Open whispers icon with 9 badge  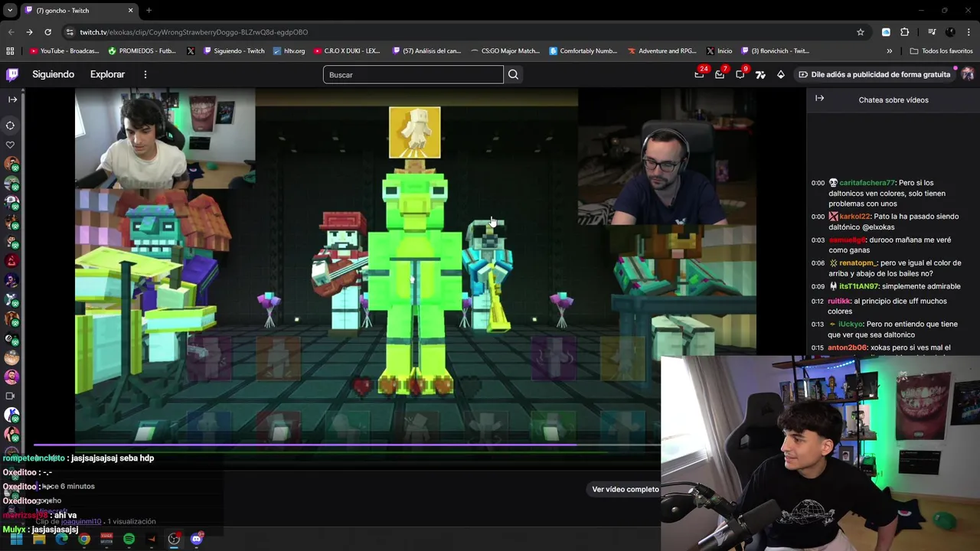[740, 74]
